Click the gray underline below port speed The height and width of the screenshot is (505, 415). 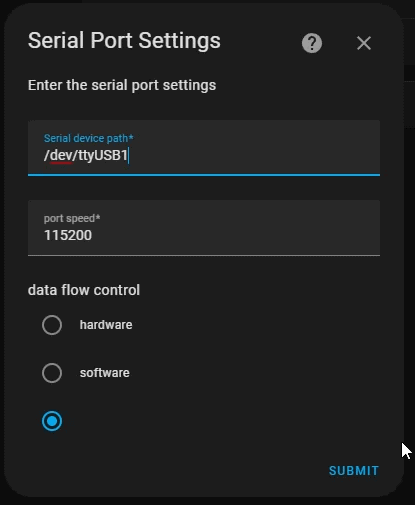[x=204, y=255]
